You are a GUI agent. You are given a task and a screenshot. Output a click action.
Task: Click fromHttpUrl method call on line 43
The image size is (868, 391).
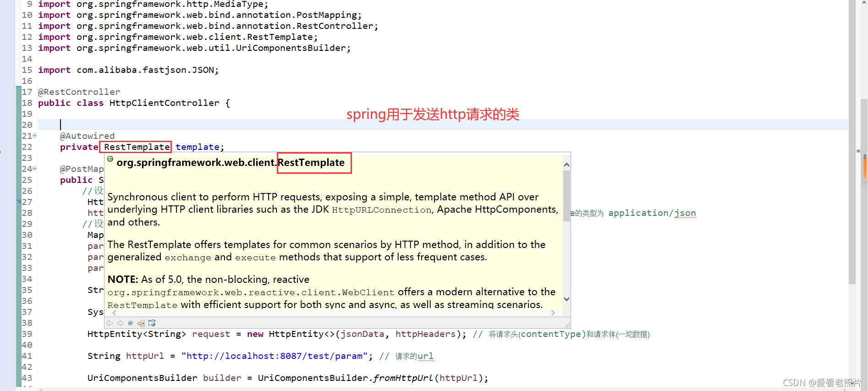[x=403, y=378]
